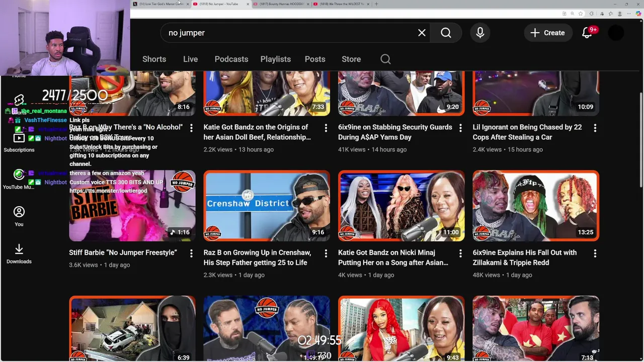Open a new browser tab with plus icon
This screenshot has width=644, height=362.
click(x=376, y=4)
